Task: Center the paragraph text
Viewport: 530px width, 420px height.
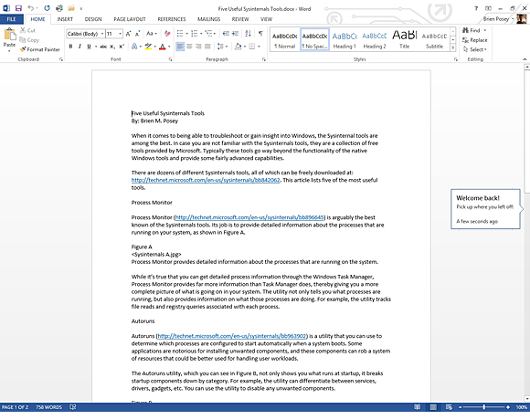Action: 189,47
